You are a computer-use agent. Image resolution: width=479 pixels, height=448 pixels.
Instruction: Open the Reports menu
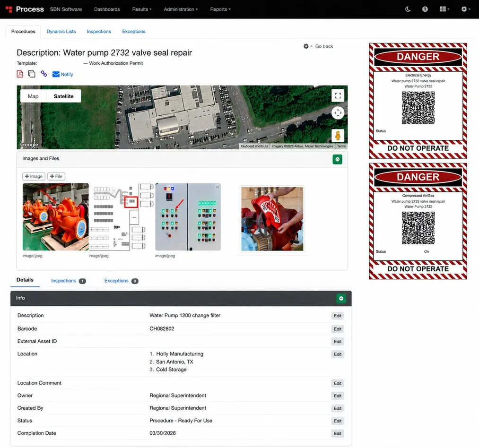(x=220, y=9)
